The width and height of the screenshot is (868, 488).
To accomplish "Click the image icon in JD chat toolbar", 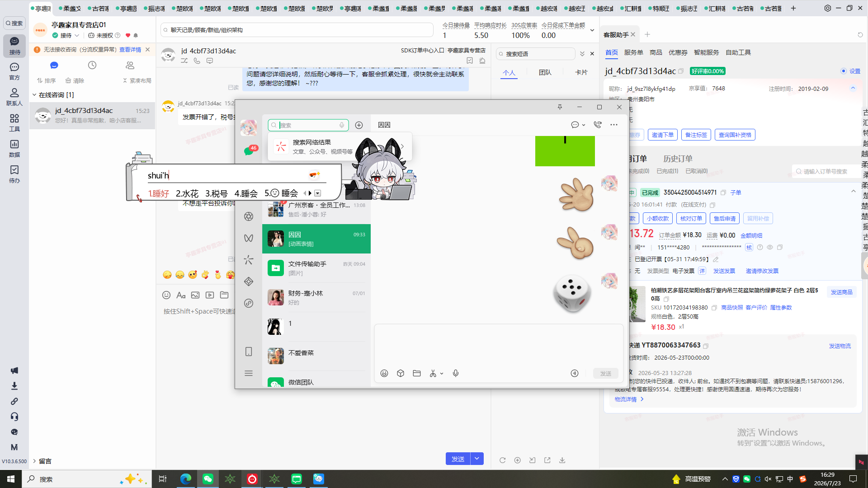I will point(195,295).
